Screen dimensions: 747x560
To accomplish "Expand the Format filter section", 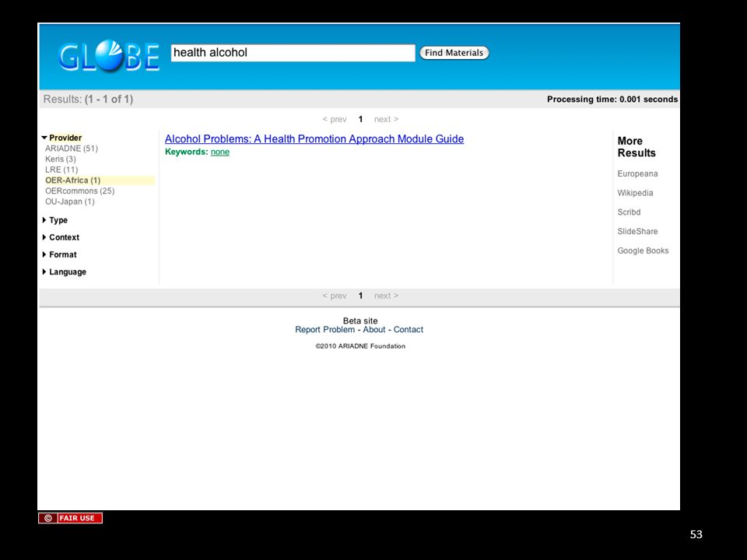I will pyautogui.click(x=59, y=254).
